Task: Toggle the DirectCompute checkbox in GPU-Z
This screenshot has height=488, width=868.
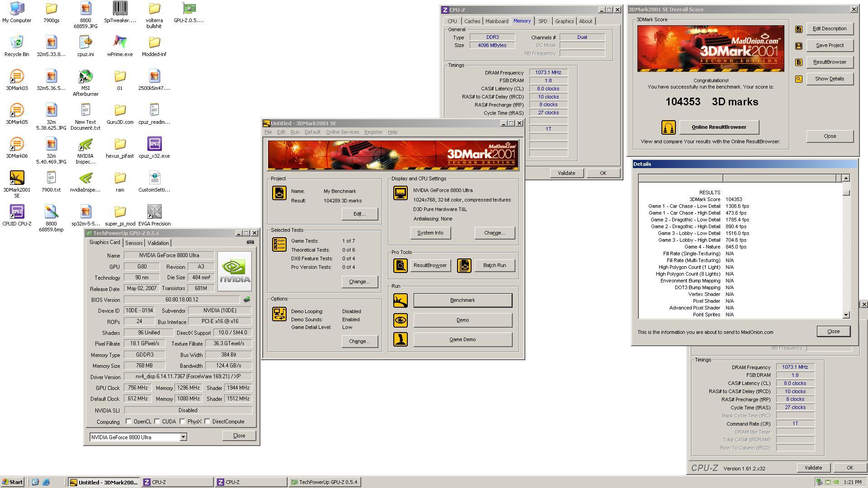Action: pos(208,422)
